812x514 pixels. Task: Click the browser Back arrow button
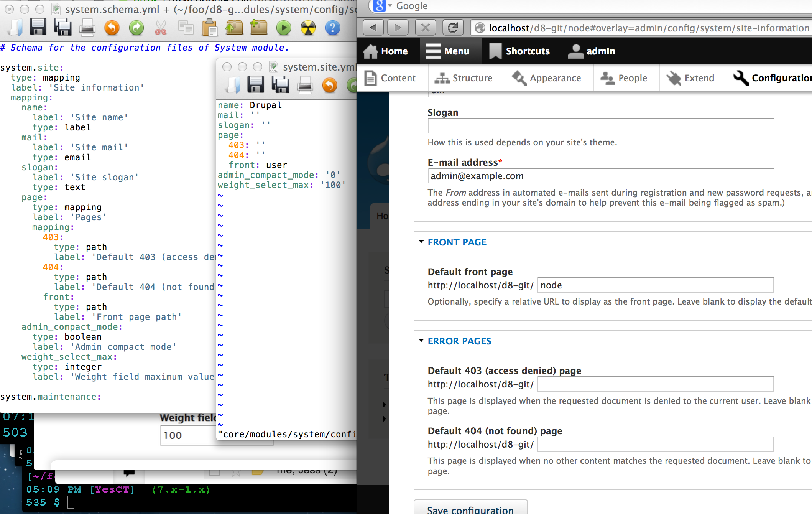[x=373, y=28]
